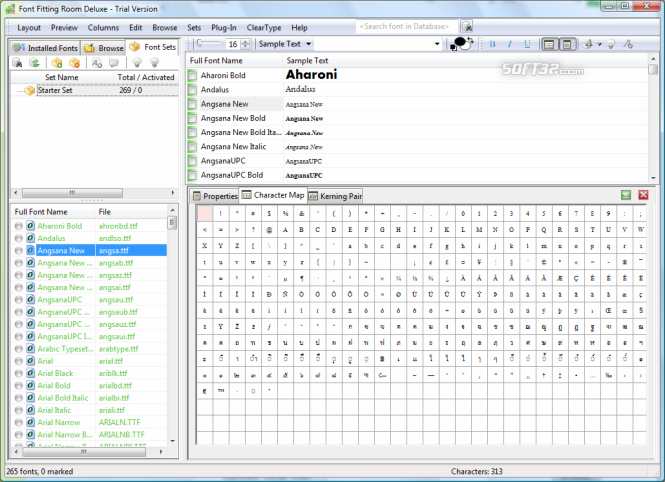Click the font size slider handle
665x482 pixels.
[x=200, y=43]
